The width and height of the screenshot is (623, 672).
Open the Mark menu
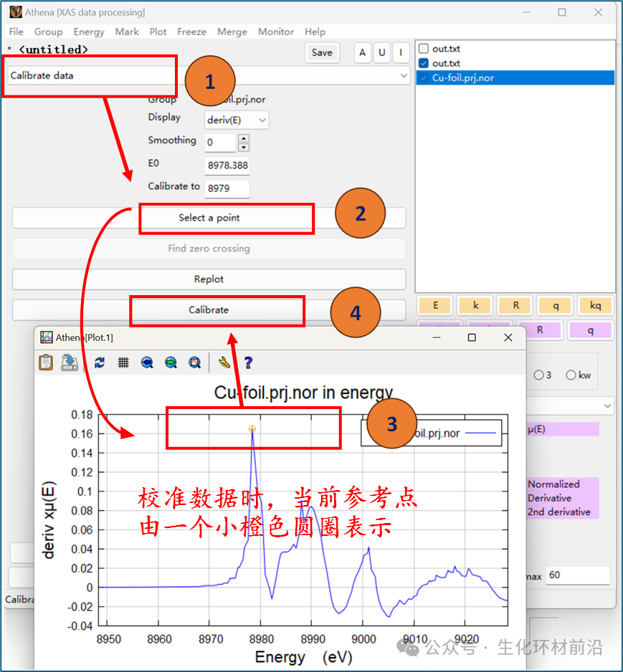(x=127, y=32)
